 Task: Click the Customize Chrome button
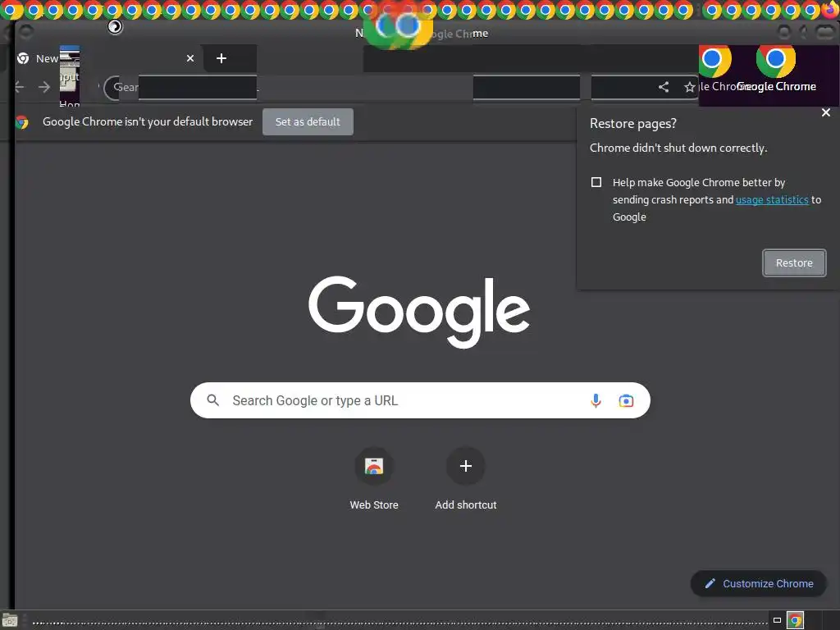point(759,583)
